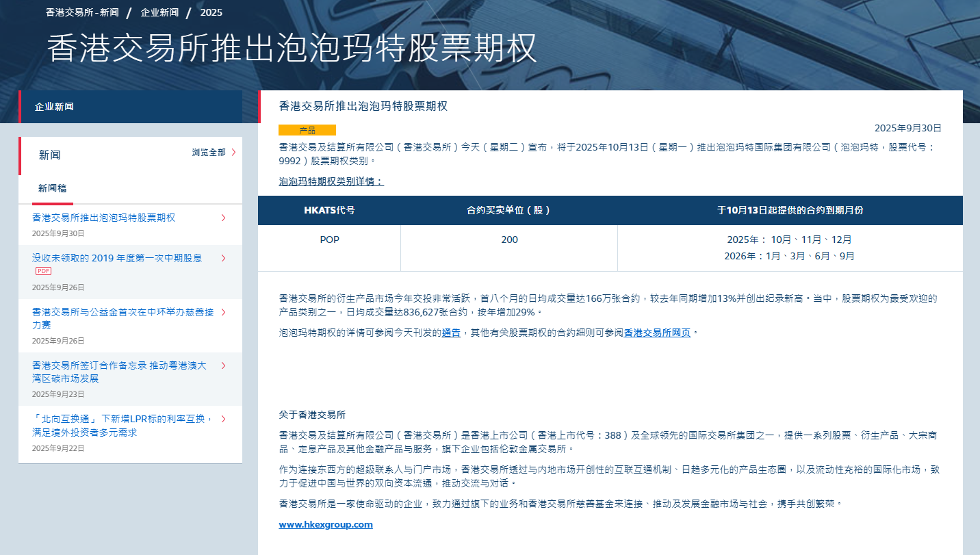Open 企业新闻 sidebar section header
The height and width of the screenshot is (555, 980).
click(55, 107)
